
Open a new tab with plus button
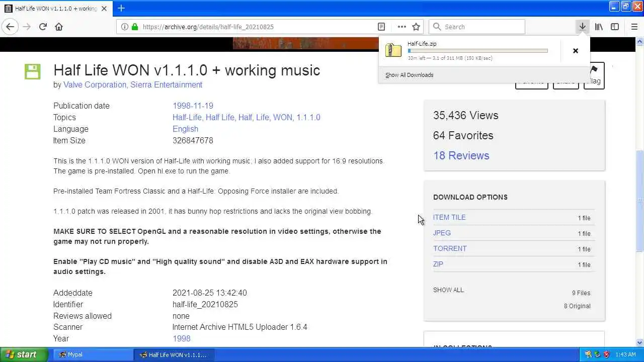pyautogui.click(x=121, y=8)
